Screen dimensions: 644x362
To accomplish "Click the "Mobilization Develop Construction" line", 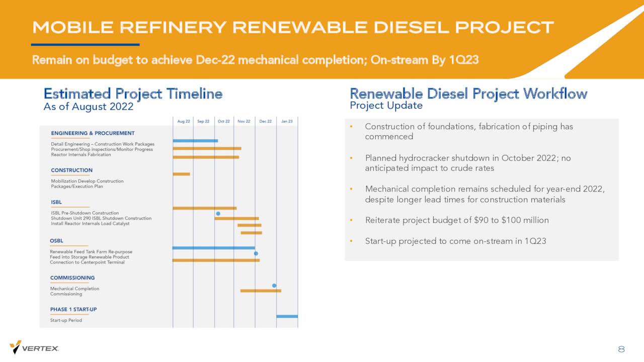I will point(87,181).
